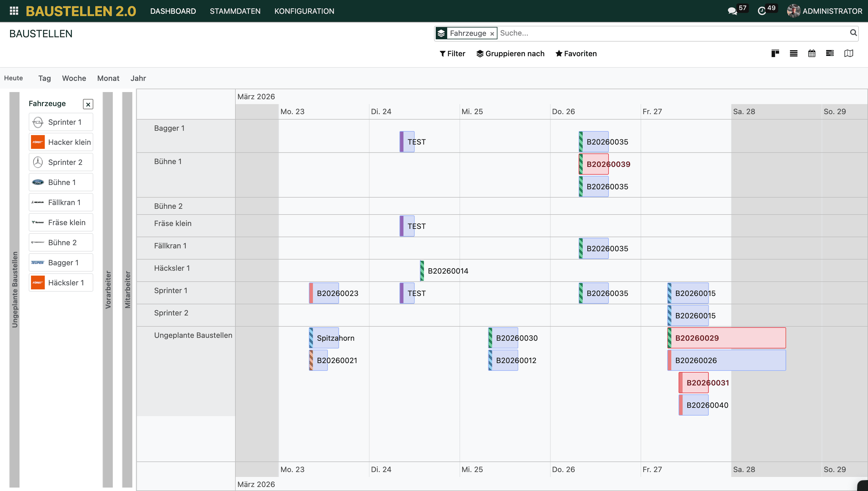Close the Fahrzeuge side panel

click(88, 104)
